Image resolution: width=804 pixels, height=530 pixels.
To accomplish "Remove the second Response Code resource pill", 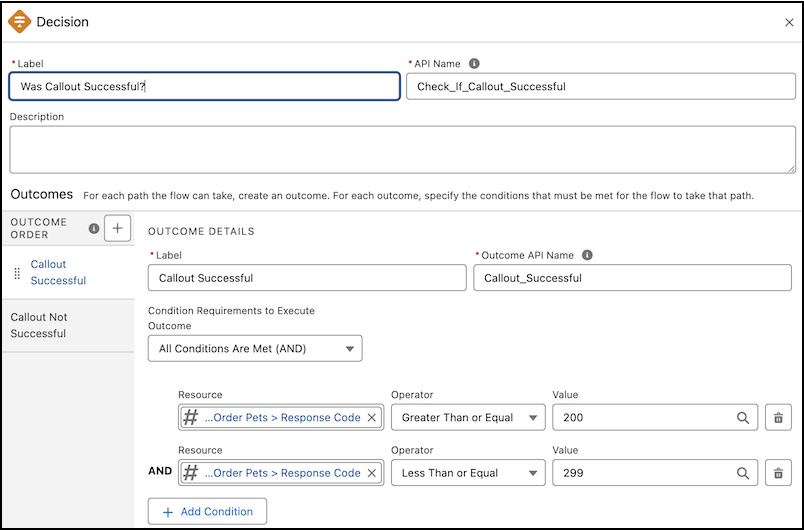I will point(372,473).
